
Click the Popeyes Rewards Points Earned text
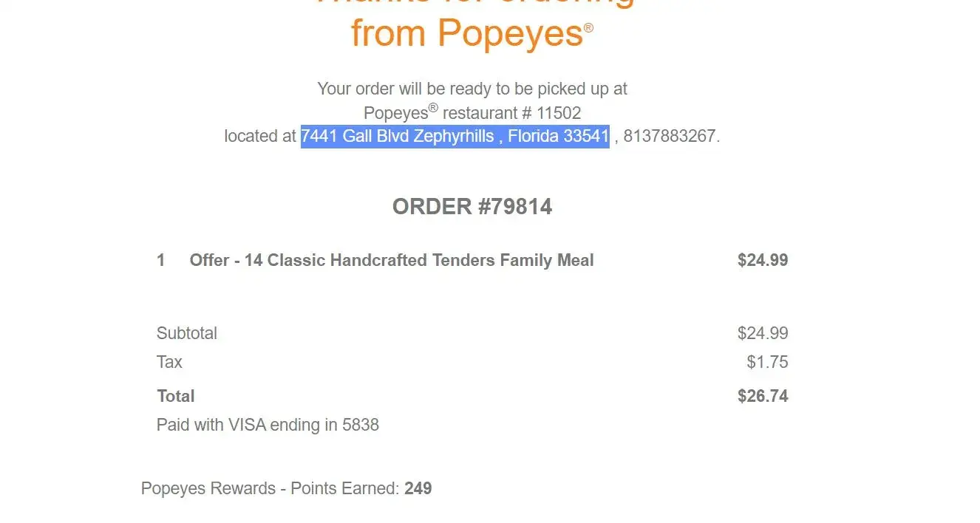tap(270, 488)
